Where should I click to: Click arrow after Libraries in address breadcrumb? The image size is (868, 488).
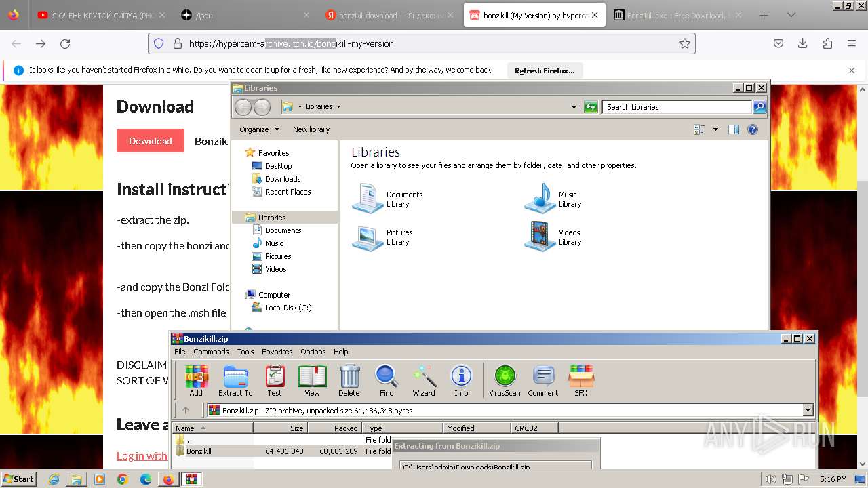[338, 107]
